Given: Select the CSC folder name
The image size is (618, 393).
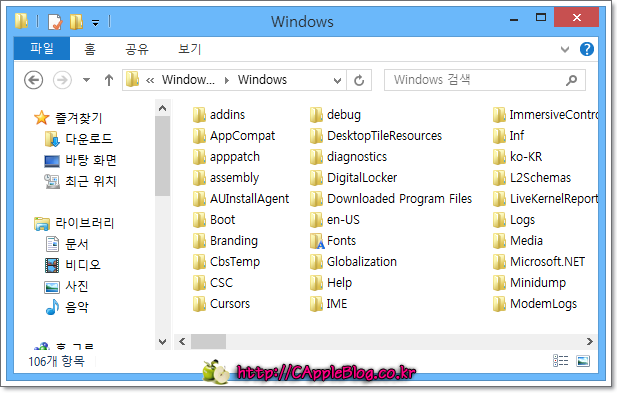Looking at the screenshot, I should (x=222, y=283).
